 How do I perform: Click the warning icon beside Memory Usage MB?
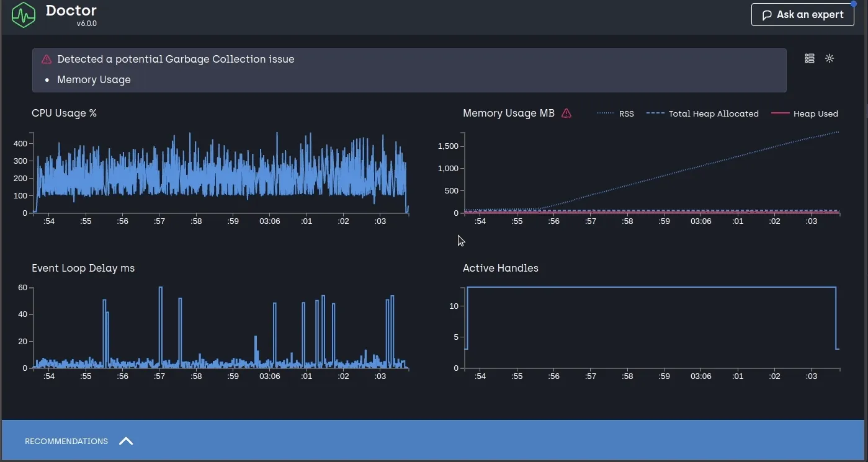(x=566, y=113)
